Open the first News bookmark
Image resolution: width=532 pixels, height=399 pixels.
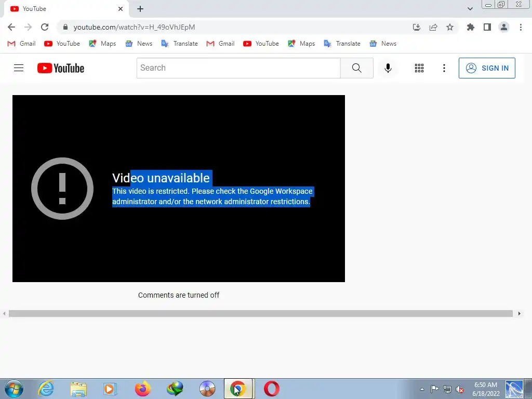pos(139,44)
